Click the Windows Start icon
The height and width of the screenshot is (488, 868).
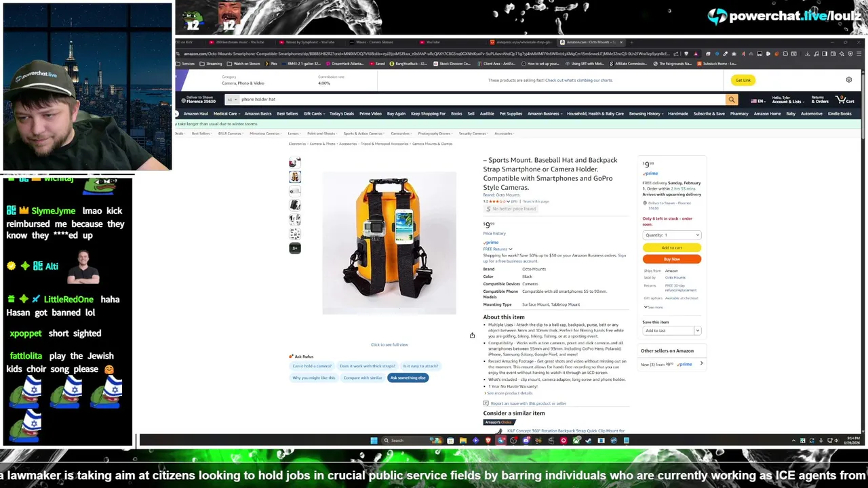pos(374,441)
